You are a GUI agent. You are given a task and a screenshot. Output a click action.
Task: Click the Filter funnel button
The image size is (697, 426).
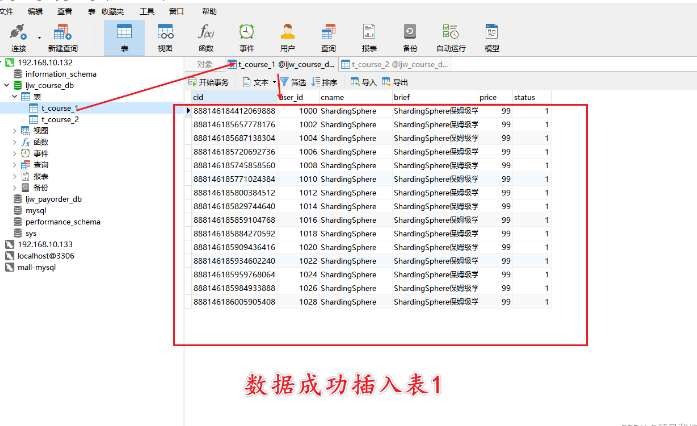pyautogui.click(x=293, y=82)
